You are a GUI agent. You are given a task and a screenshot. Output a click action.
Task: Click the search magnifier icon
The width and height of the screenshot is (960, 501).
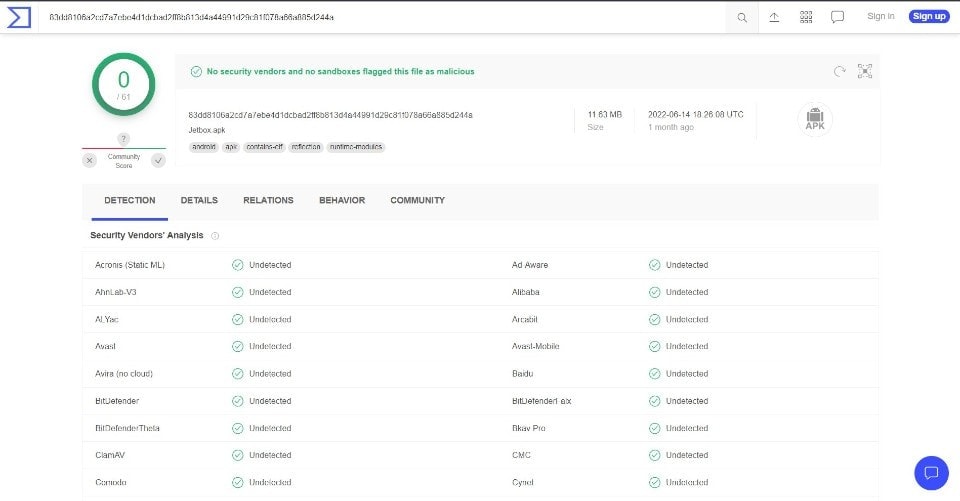[x=742, y=17]
